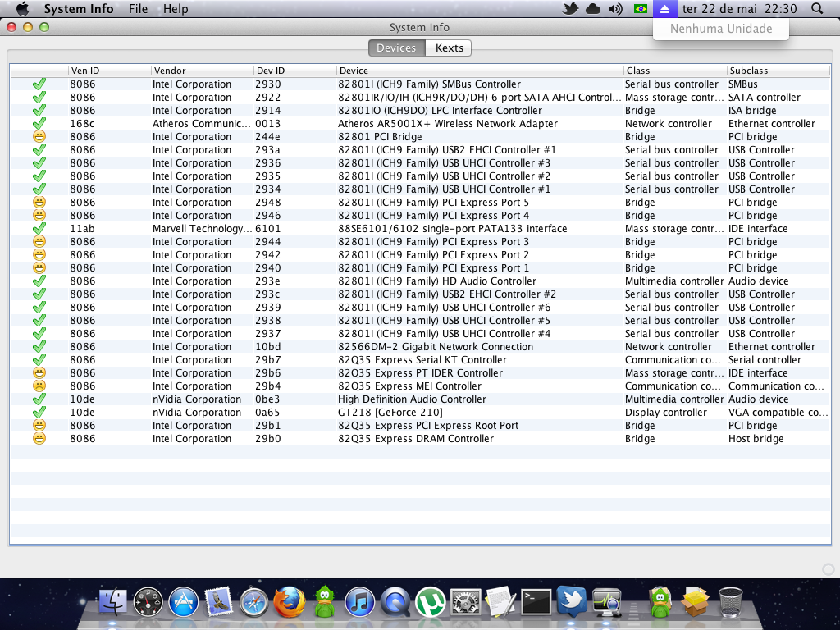Open uTorrent in the dock
This screenshot has height=630, width=840.
click(x=430, y=603)
